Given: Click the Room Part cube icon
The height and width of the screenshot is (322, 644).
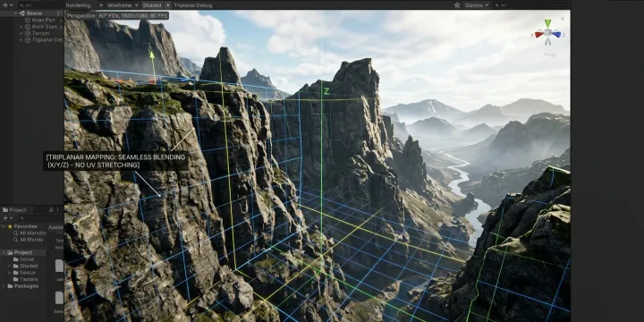Looking at the screenshot, I should pos(28,20).
